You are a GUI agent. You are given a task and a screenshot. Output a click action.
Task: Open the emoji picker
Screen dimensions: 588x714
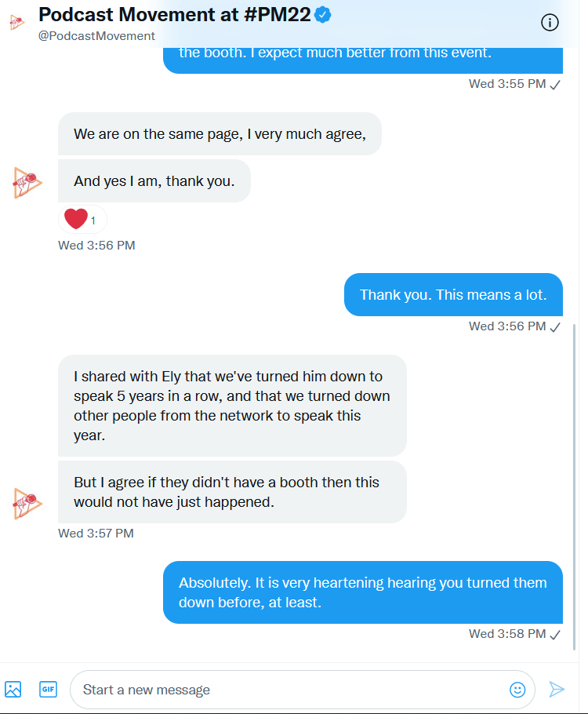[517, 690]
